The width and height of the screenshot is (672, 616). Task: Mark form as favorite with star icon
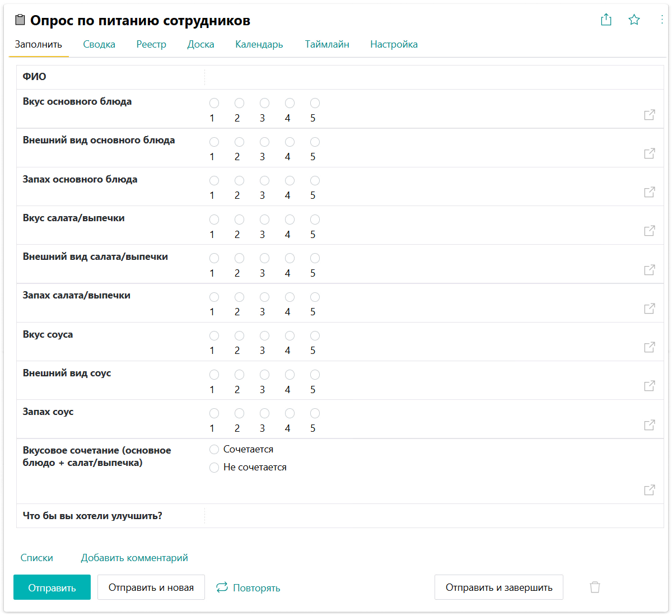634,20
